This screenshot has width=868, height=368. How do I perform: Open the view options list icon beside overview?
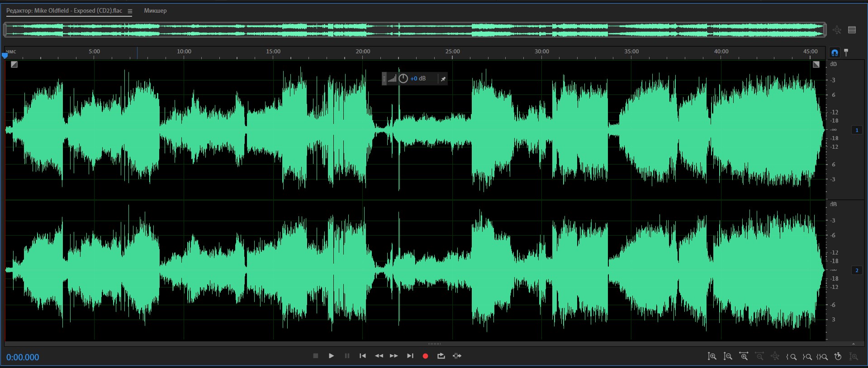[852, 30]
